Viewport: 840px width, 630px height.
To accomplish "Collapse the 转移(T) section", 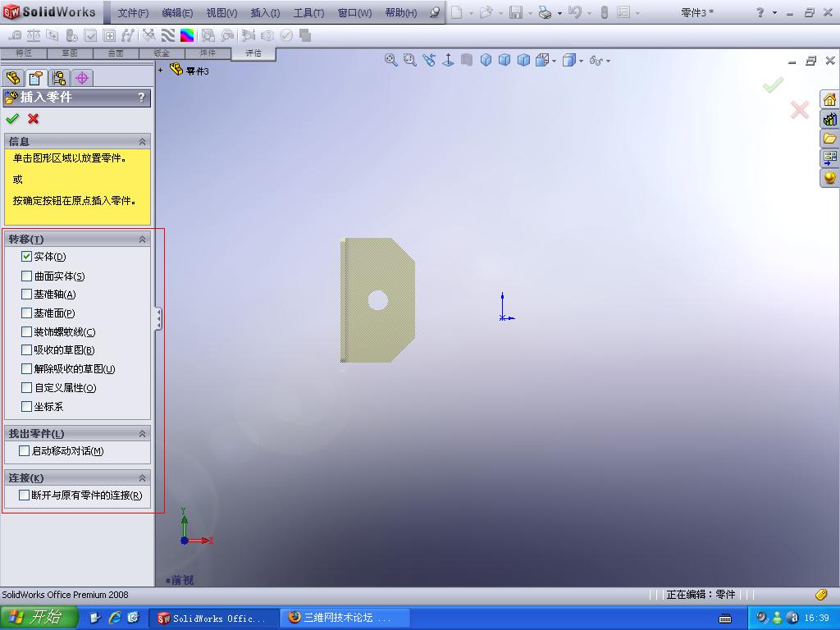I will pos(142,239).
